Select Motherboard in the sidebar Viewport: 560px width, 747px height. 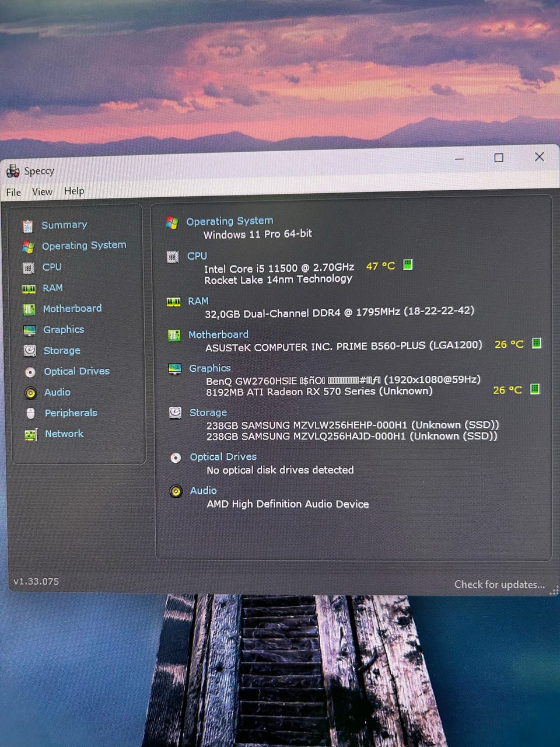[72, 308]
